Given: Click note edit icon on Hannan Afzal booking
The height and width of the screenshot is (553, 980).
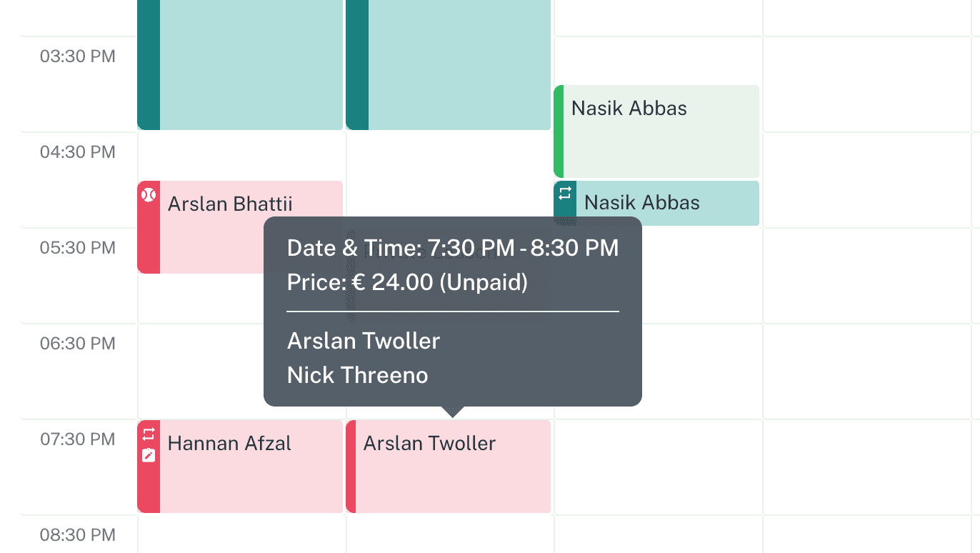Looking at the screenshot, I should pos(149,455).
